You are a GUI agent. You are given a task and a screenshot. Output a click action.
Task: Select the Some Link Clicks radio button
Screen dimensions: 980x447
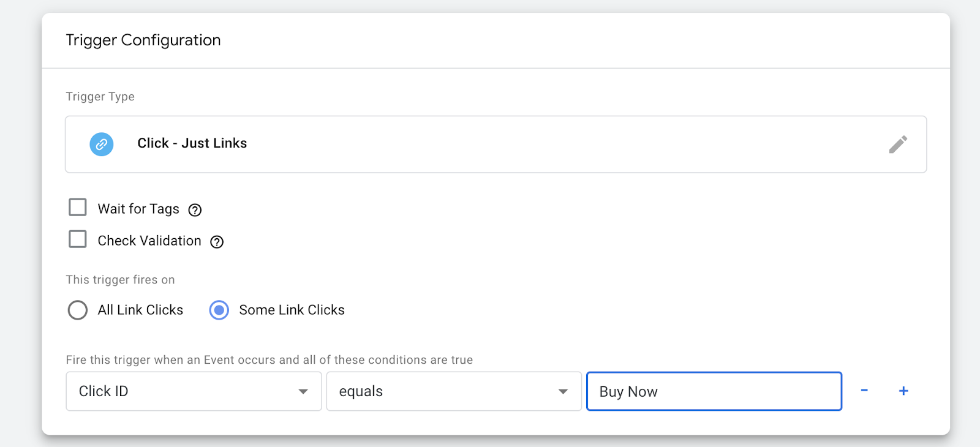click(219, 310)
